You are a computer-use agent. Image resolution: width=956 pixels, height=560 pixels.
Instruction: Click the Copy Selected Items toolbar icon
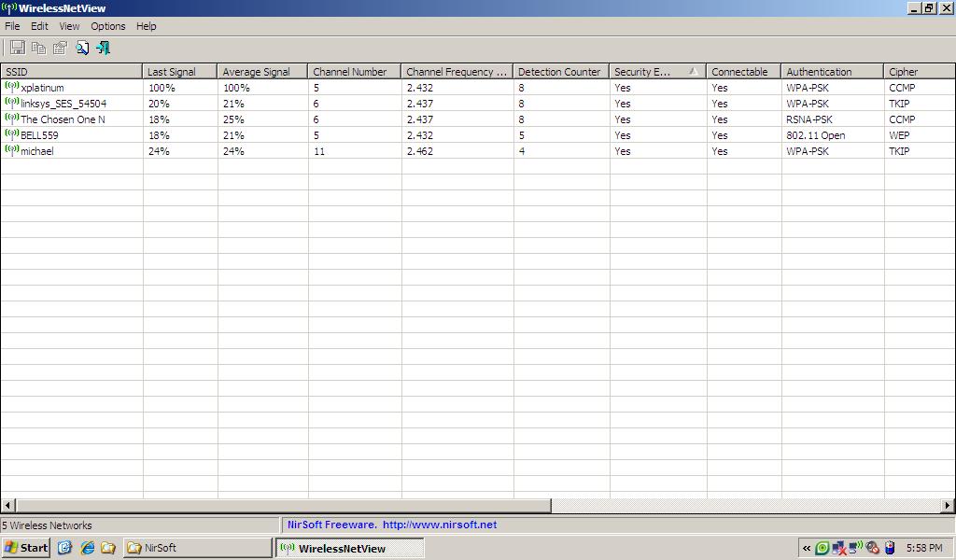pos(39,49)
